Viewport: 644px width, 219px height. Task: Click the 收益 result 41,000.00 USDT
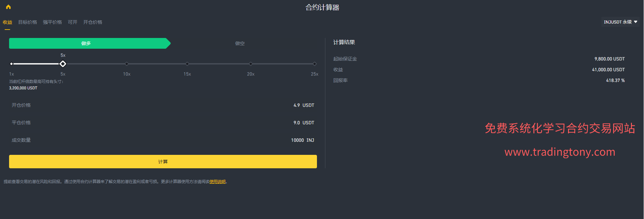click(608, 70)
